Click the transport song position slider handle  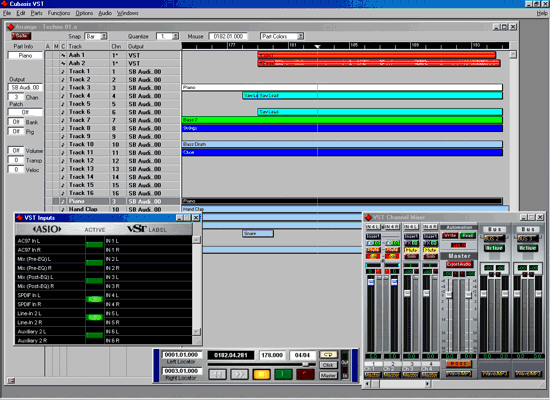point(306,365)
